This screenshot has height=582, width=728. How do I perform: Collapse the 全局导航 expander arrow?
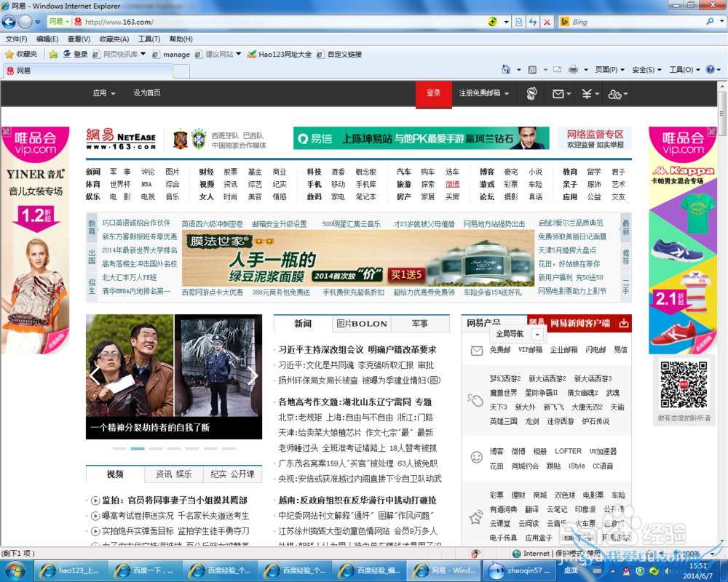click(x=537, y=334)
